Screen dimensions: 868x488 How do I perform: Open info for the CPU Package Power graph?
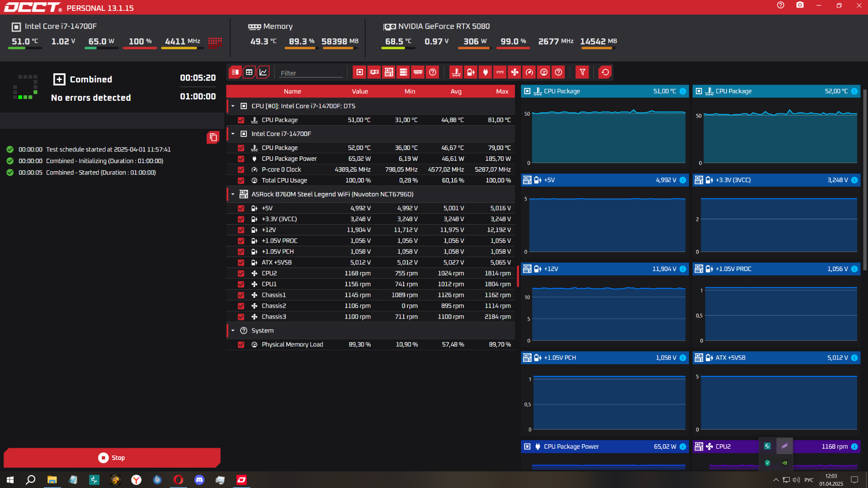pos(683,446)
